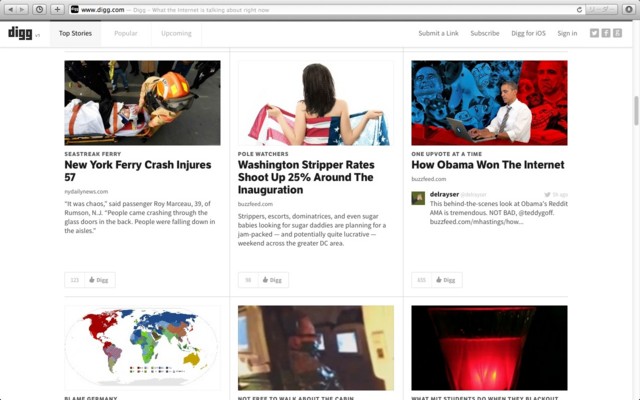Screen dimensions: 640x400
Task: Go back using the browser back arrow
Action: point(10,9)
